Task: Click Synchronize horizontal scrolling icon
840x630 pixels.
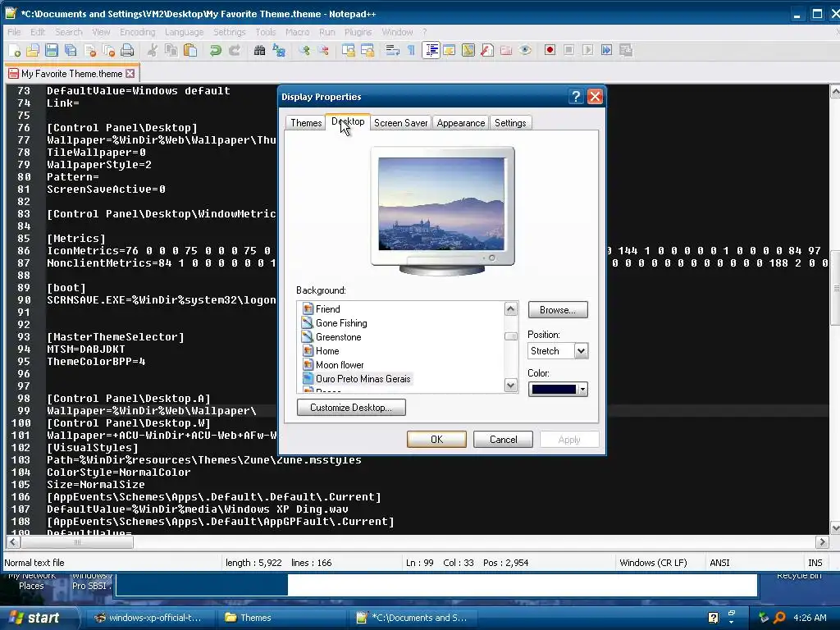Action: tap(367, 50)
